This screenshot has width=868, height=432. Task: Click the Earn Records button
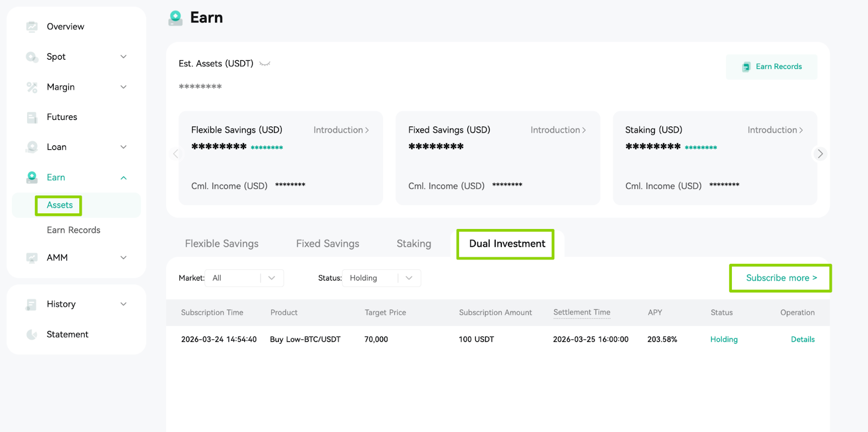tap(771, 67)
